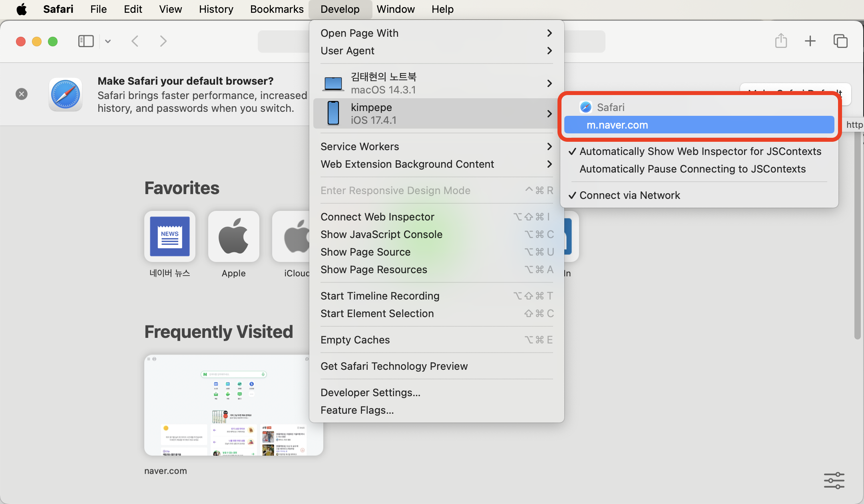Click the Apple menu logo
864x504 pixels.
pyautogui.click(x=22, y=9)
